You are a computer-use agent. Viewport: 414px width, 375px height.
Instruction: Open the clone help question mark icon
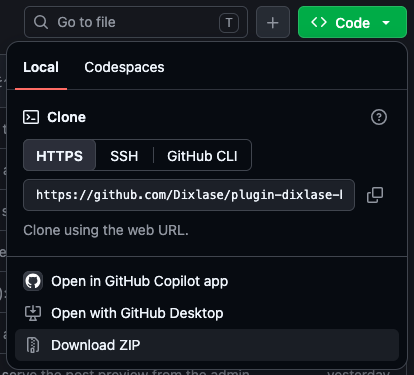[x=379, y=117]
